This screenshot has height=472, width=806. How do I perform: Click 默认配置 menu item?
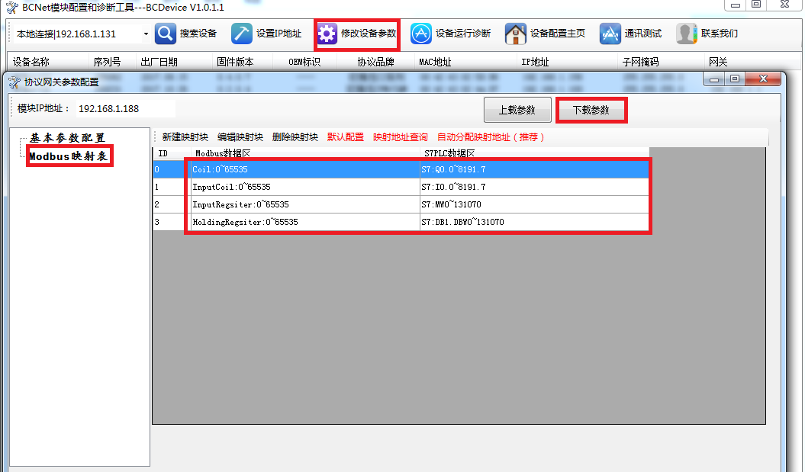click(345, 137)
